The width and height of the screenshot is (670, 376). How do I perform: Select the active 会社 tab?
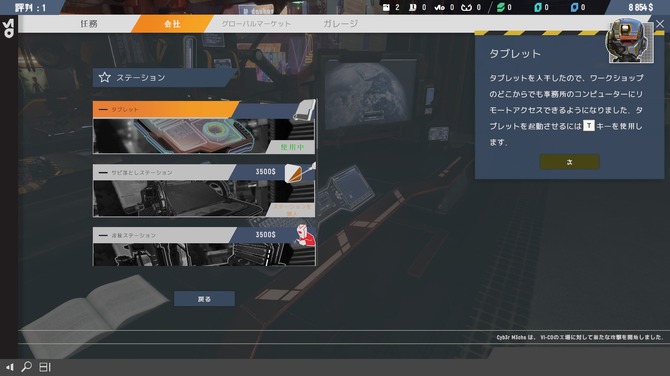(172, 24)
